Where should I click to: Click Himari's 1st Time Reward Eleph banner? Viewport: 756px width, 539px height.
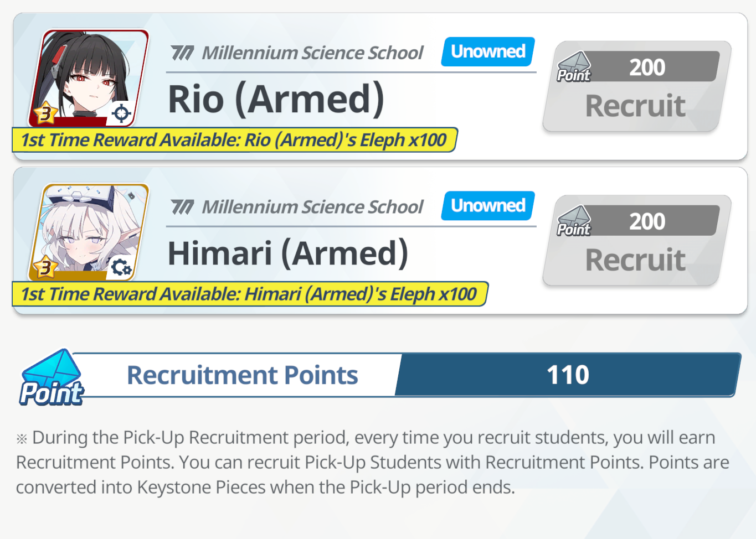pos(250,294)
